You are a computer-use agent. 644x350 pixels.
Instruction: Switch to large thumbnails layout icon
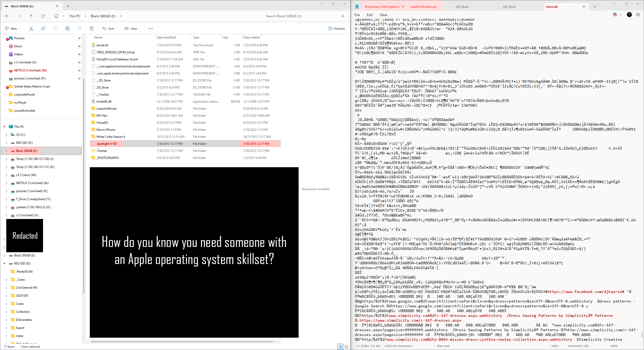(x=346, y=347)
